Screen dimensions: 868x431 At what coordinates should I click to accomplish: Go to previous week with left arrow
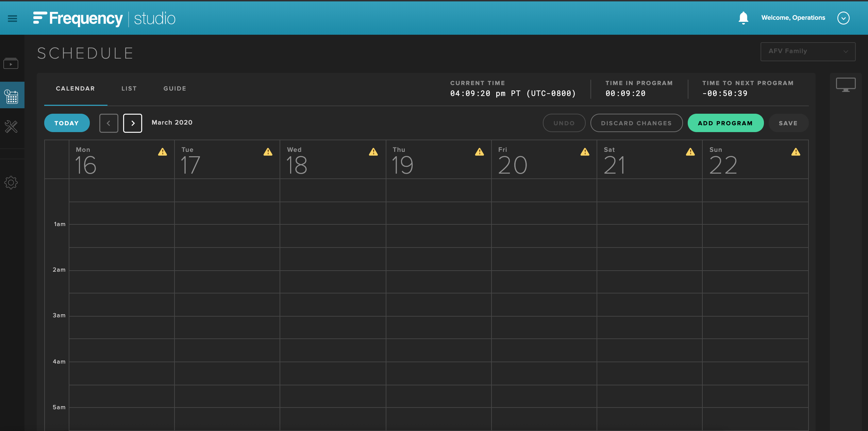[109, 123]
